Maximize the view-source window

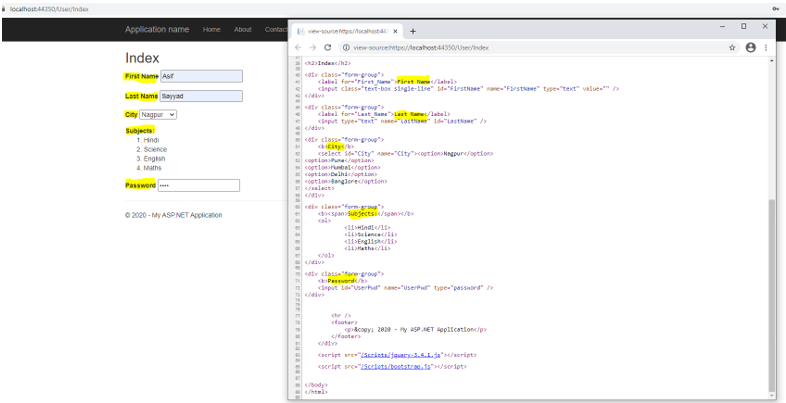tap(744, 26)
